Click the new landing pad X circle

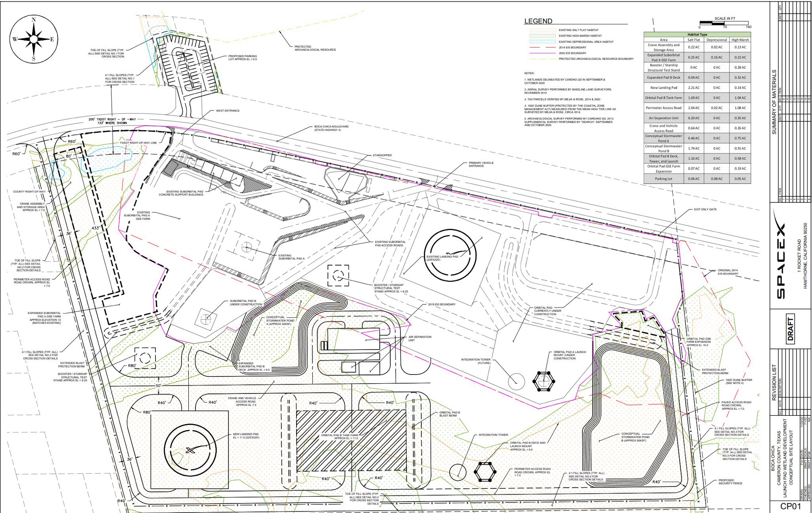(x=190, y=450)
